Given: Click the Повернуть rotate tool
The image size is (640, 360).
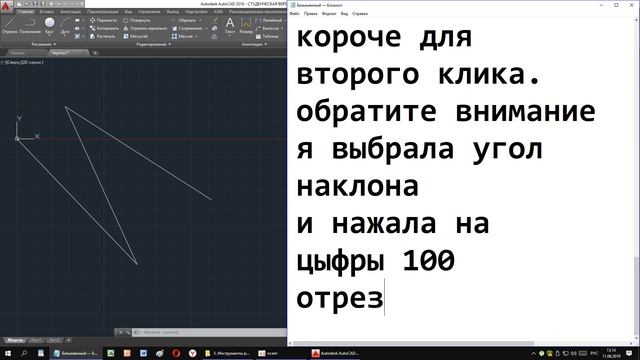Looking at the screenshot, I should [x=137, y=20].
